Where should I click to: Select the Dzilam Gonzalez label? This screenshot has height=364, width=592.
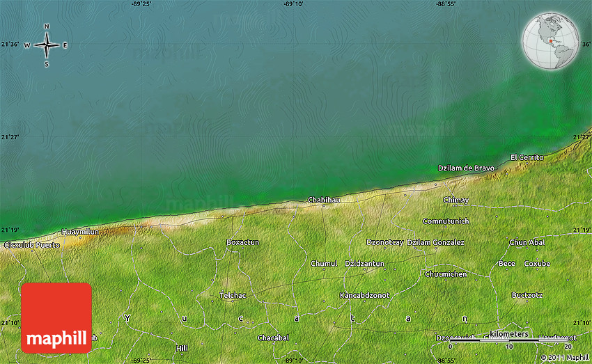[435, 242]
